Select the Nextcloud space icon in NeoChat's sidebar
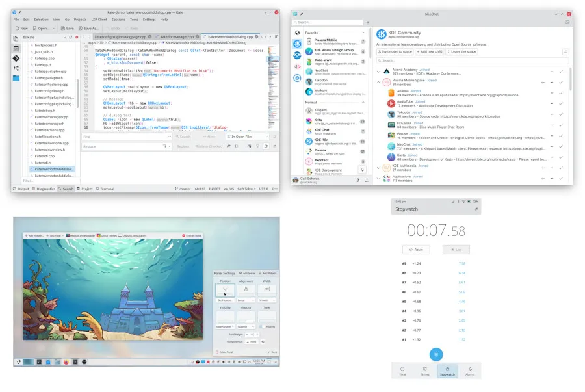Image resolution: width=585 pixels, height=392 pixels. [297, 55]
